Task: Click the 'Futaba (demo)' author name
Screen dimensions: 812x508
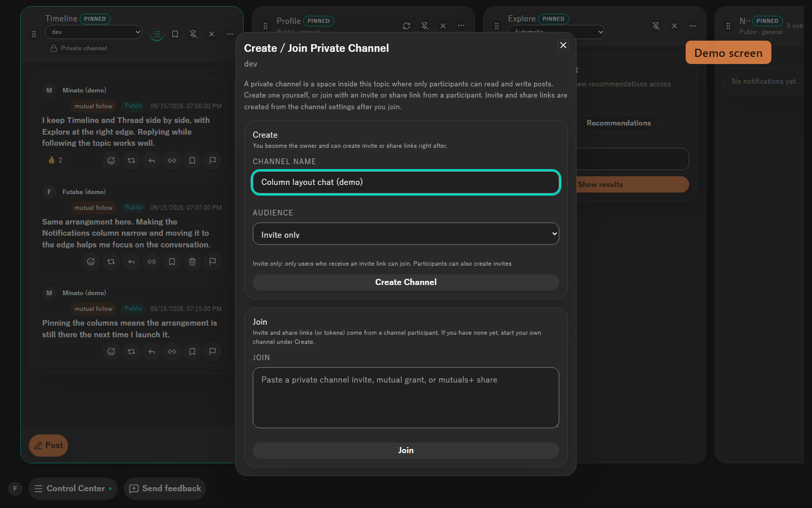Action: [x=84, y=192]
